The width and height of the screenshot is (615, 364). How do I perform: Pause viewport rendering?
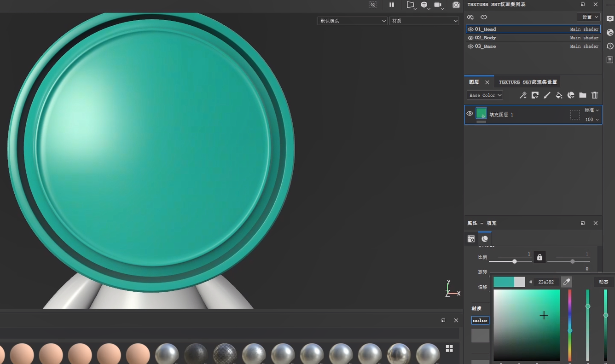coord(392,5)
